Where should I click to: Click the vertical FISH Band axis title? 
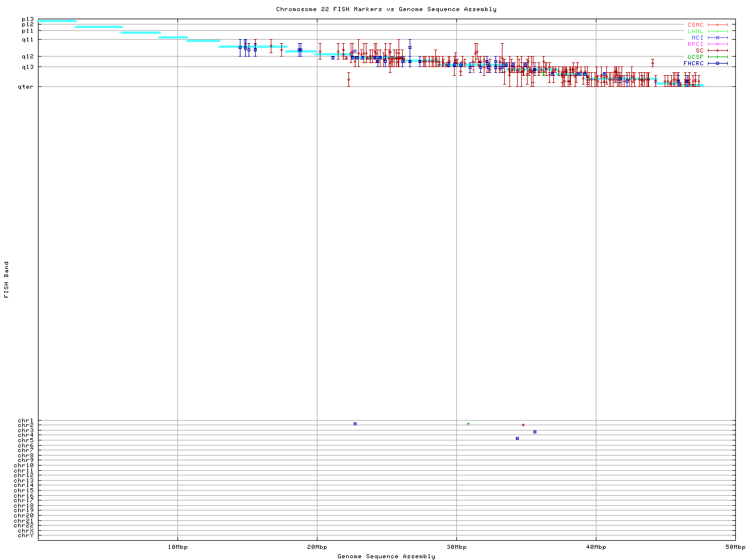(6, 279)
